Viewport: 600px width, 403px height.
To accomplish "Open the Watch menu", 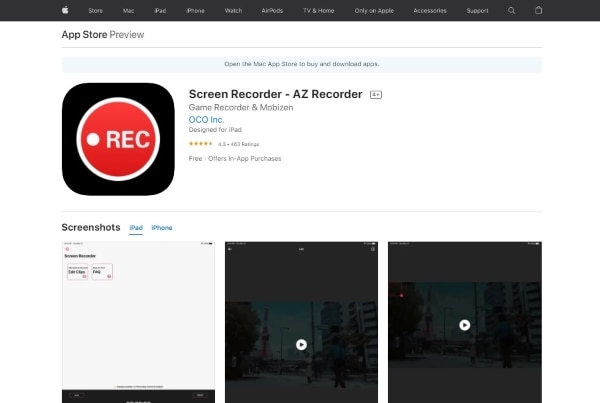I will pyautogui.click(x=233, y=11).
